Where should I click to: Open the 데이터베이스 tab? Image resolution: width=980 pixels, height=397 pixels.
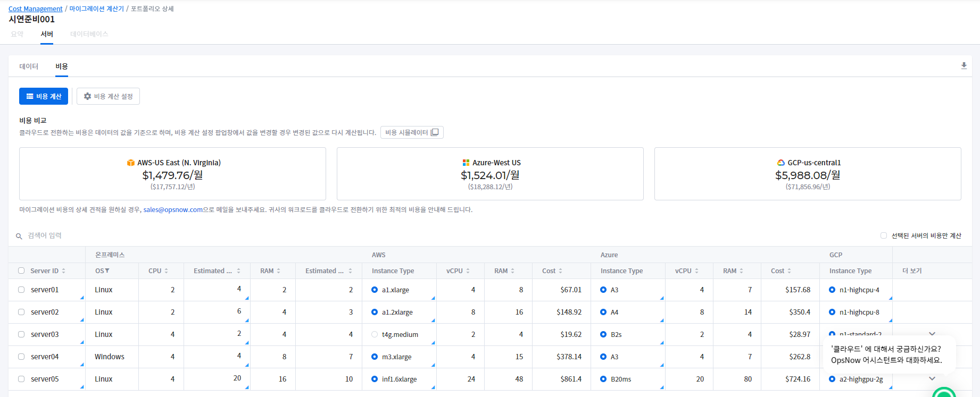(89, 34)
